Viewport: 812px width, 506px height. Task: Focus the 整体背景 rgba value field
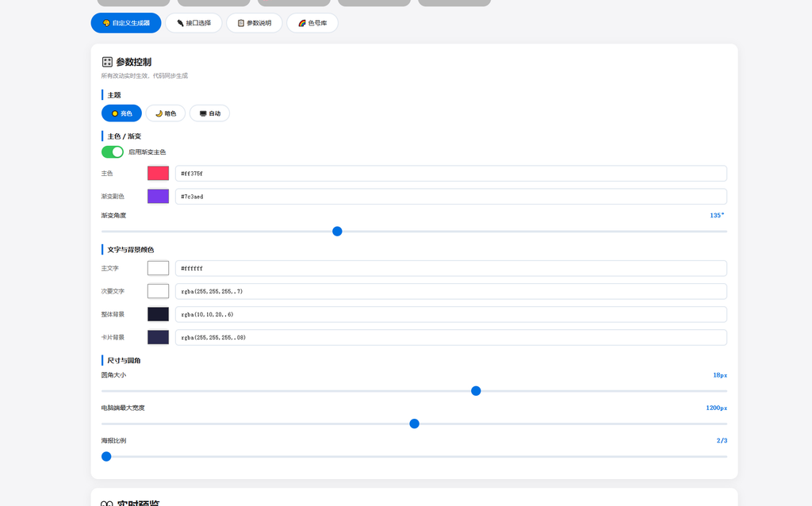click(451, 314)
